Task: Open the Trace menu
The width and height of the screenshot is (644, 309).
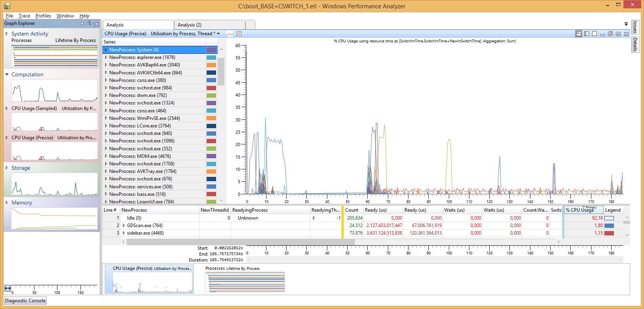Action: click(x=24, y=16)
